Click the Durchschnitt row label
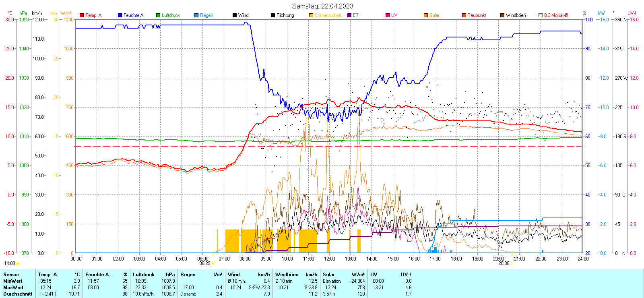Image resolution: width=644 pixels, height=298 pixels. 18,294
